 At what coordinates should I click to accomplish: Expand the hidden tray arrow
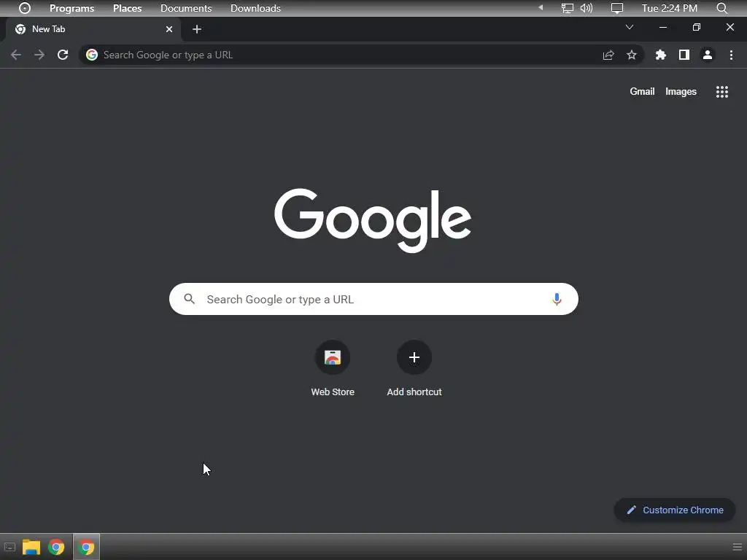tap(541, 7)
